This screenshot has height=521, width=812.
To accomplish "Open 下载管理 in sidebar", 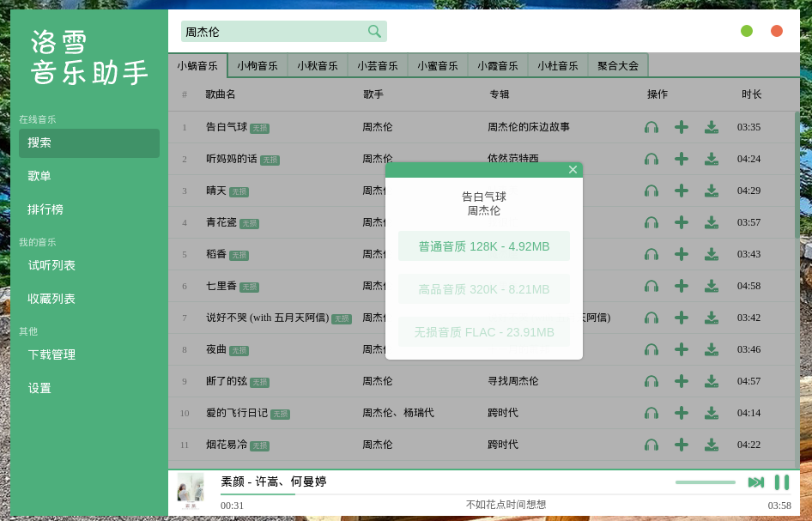I will [x=89, y=354].
